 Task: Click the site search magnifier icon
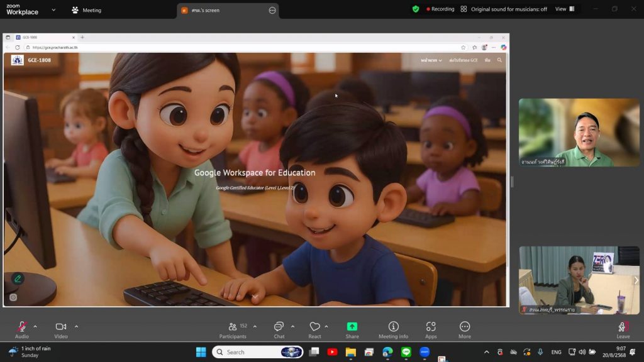pos(499,60)
